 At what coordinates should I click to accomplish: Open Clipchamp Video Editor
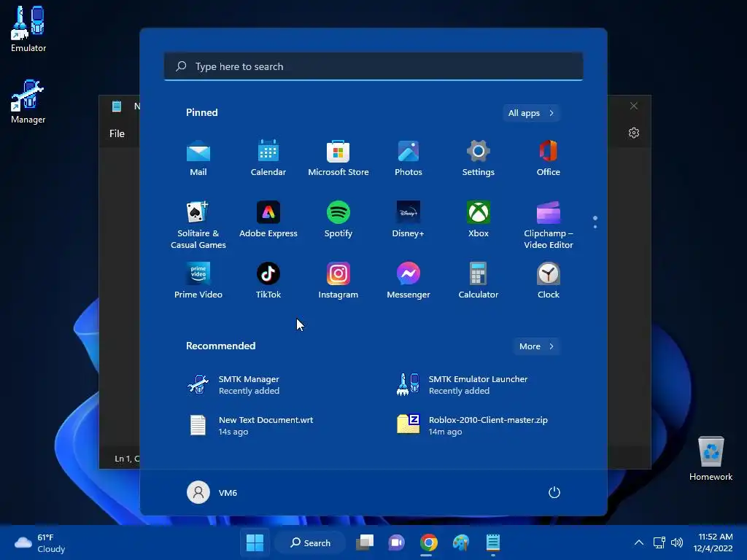tap(549, 225)
